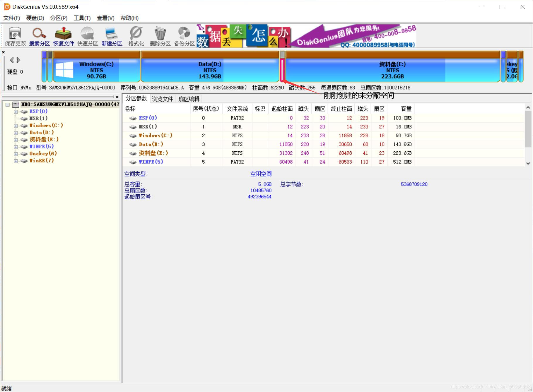Expand the ESP(0) tree node

click(x=16, y=112)
